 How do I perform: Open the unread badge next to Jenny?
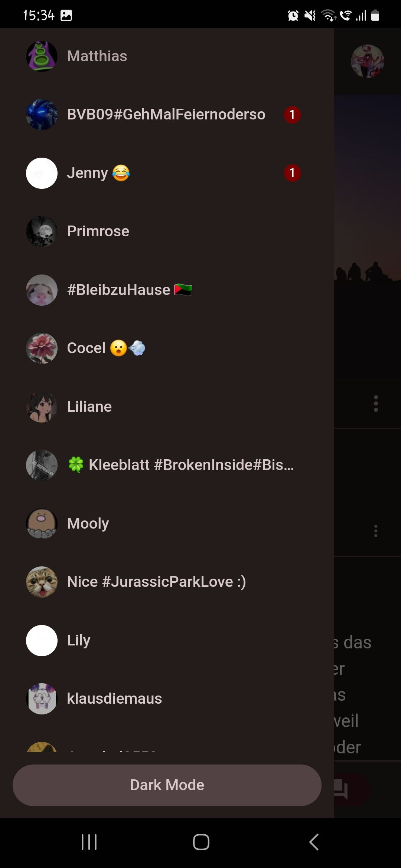point(292,173)
